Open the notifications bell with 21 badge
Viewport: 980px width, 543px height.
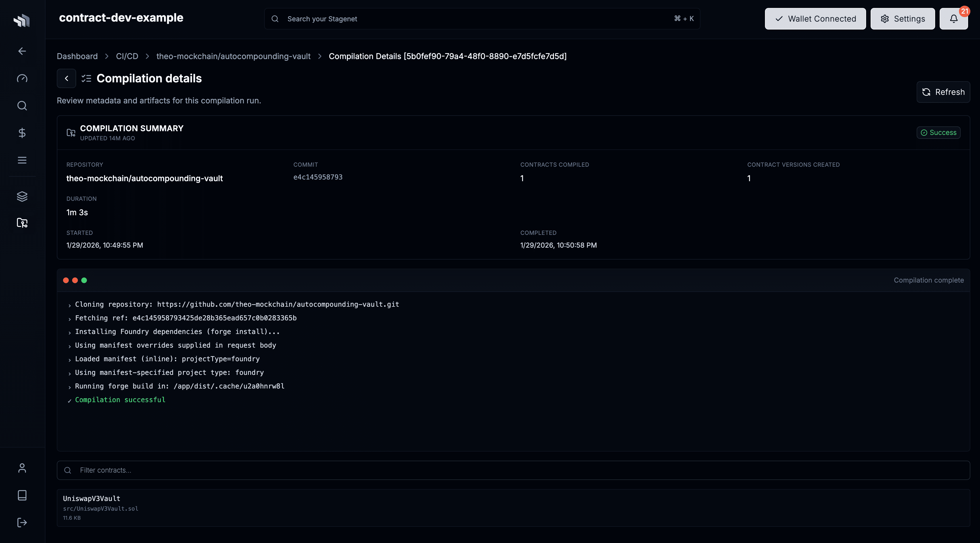953,18
